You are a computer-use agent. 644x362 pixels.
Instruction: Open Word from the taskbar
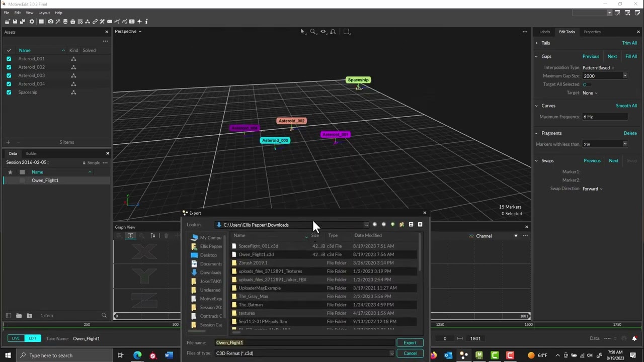click(x=169, y=355)
